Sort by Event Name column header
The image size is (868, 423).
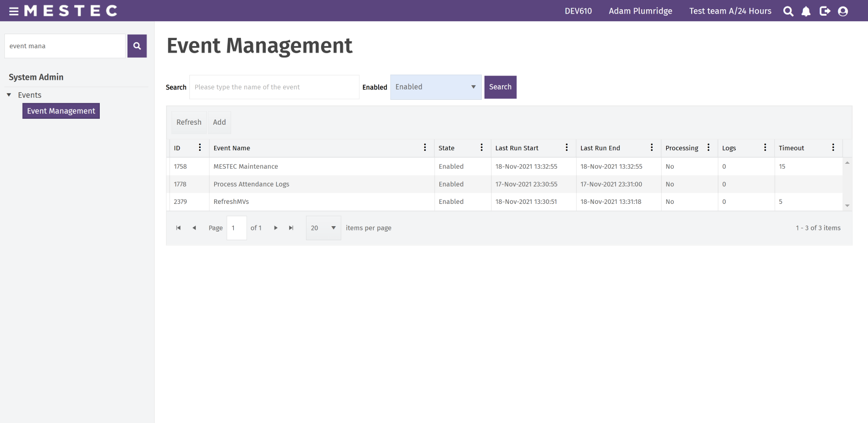coord(232,148)
